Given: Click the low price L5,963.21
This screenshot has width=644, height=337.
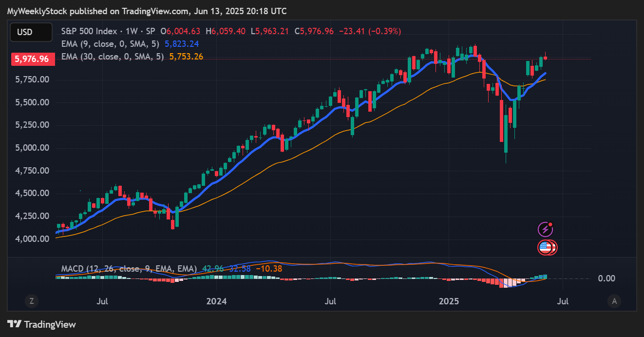Looking at the screenshot, I should 270,31.
